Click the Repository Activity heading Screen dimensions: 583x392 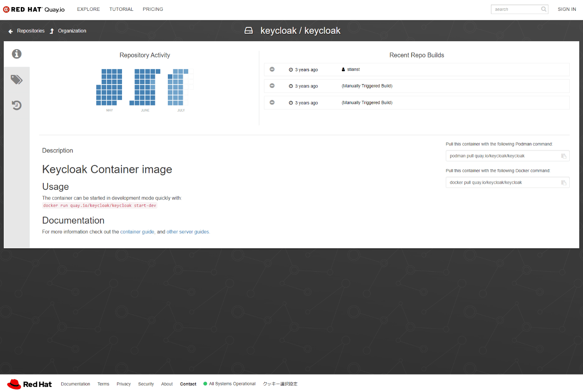(x=145, y=55)
